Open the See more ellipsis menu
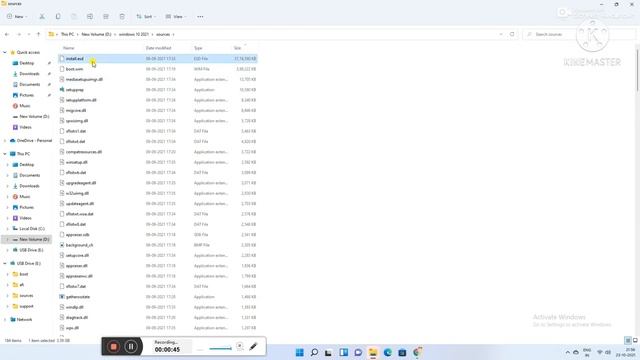The height and width of the screenshot is (360, 640). [x=200, y=17]
